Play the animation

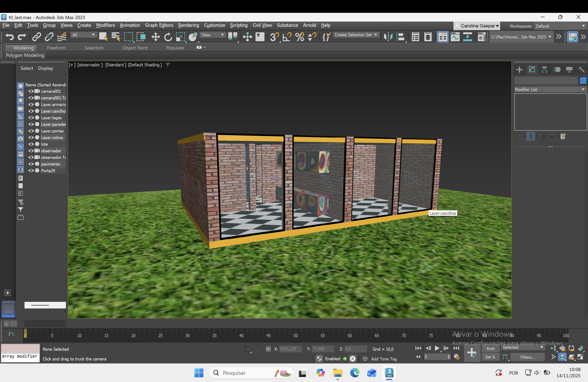tap(437, 348)
